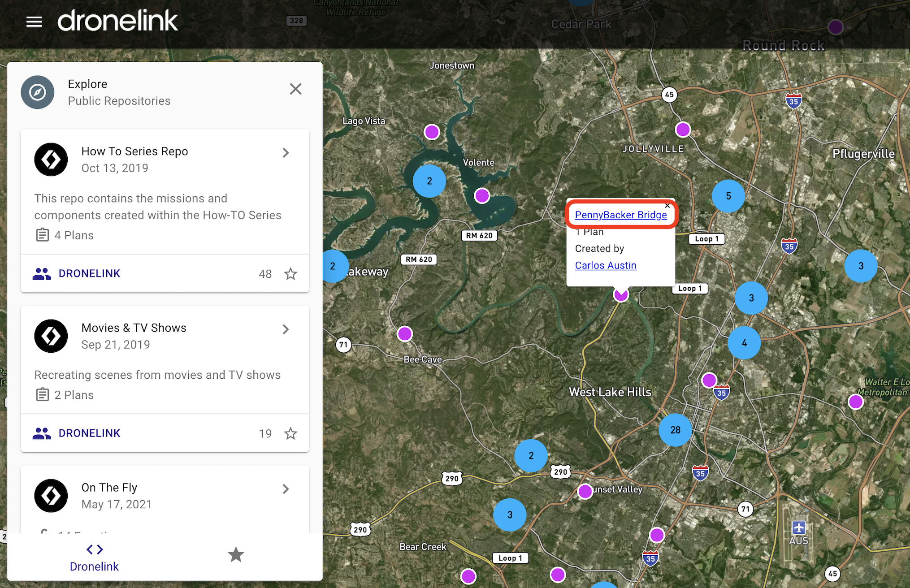Click the cluster marker labeled 28

pyautogui.click(x=675, y=430)
